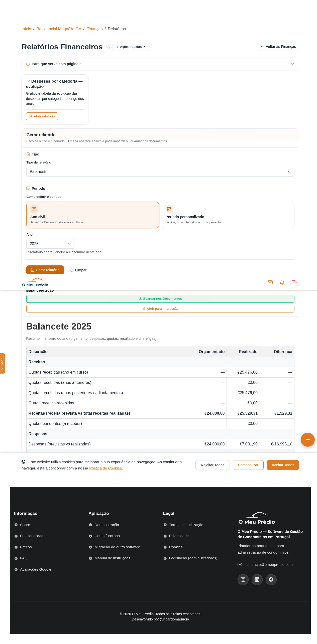
Task: Accept cookies with Aceitar Todos
Action: coord(283,465)
